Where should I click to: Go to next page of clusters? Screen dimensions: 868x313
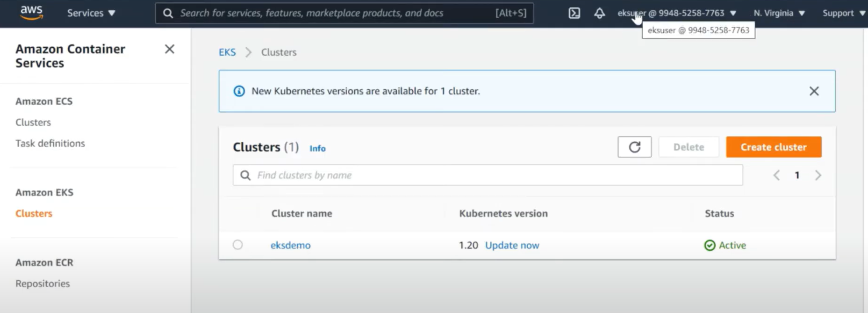pyautogui.click(x=818, y=175)
